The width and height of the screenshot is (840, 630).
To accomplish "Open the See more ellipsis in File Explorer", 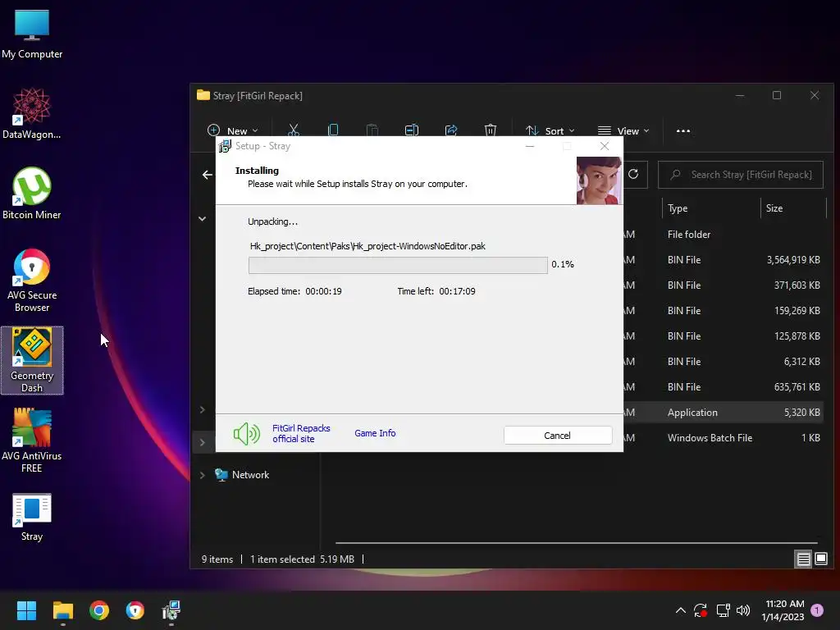I will pyautogui.click(x=683, y=130).
